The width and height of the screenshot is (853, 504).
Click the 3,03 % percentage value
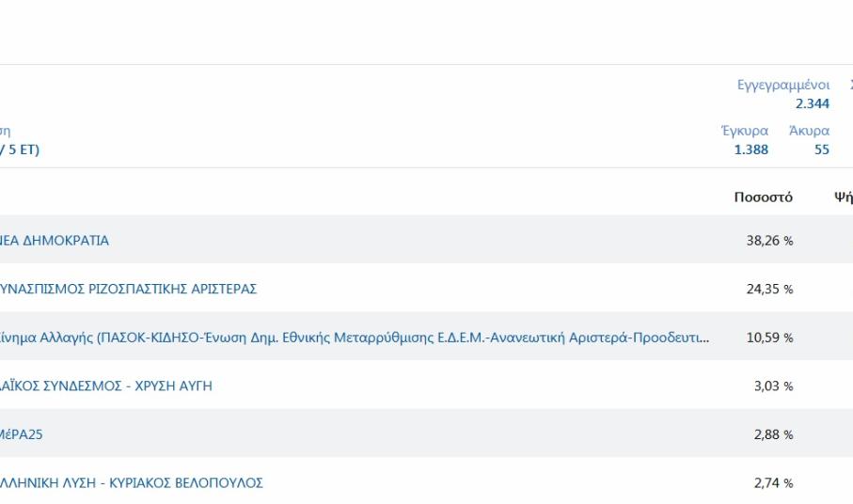click(773, 386)
